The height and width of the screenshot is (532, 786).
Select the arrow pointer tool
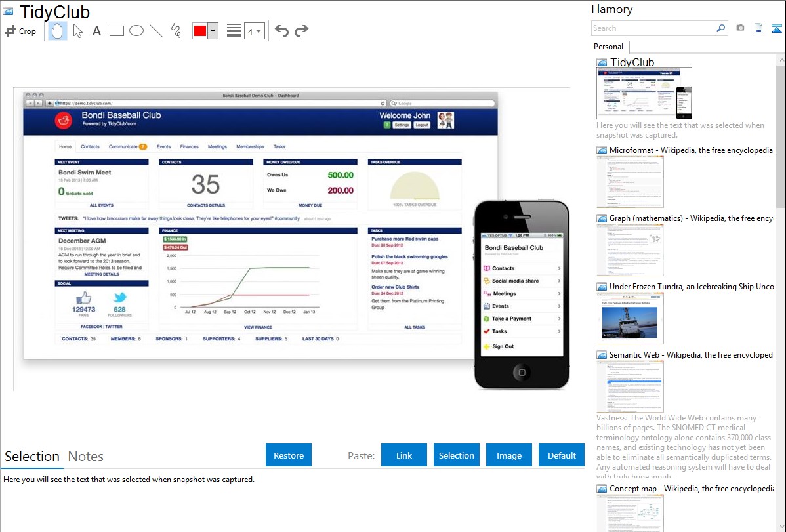(x=77, y=31)
